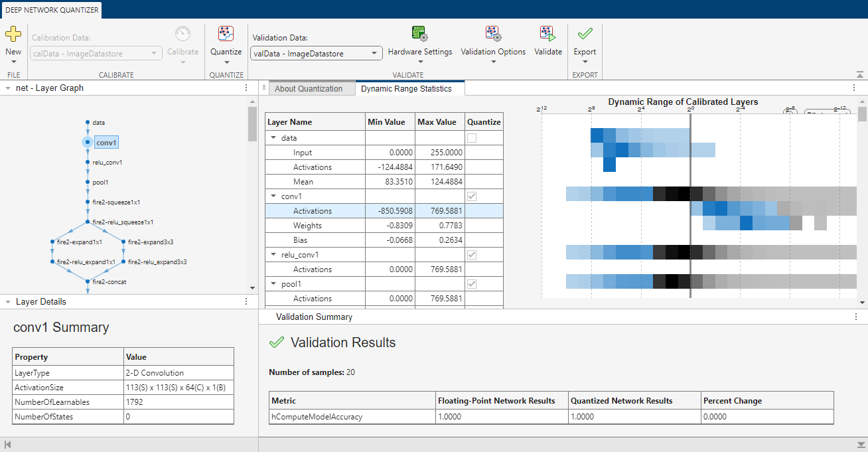Toggle the Quantize checkbox for relu_conv1
This screenshot has height=452, width=868.
[472, 255]
